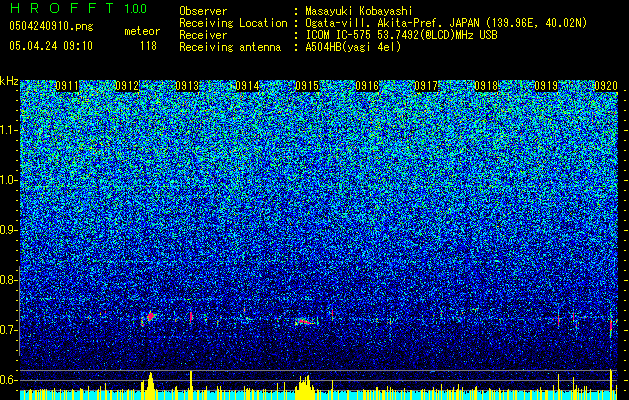Click the red echo below 0920
This screenshot has height=400, width=629.
pyautogui.click(x=611, y=325)
